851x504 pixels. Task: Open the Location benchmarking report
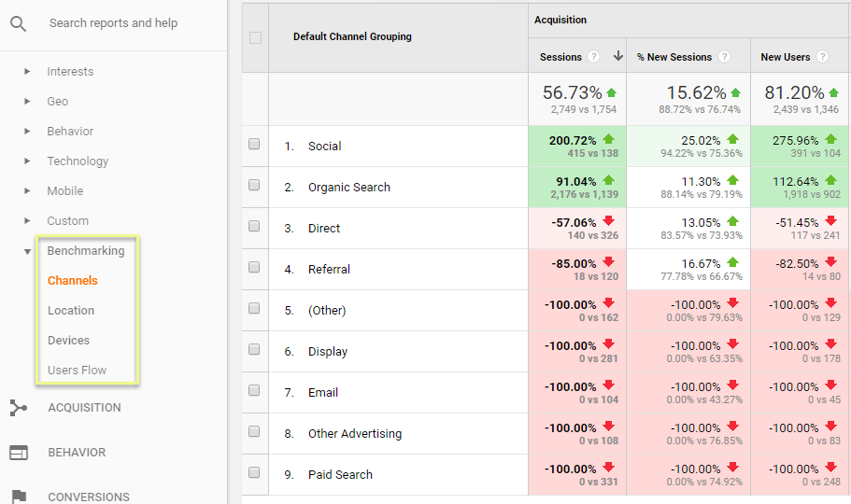click(x=71, y=310)
